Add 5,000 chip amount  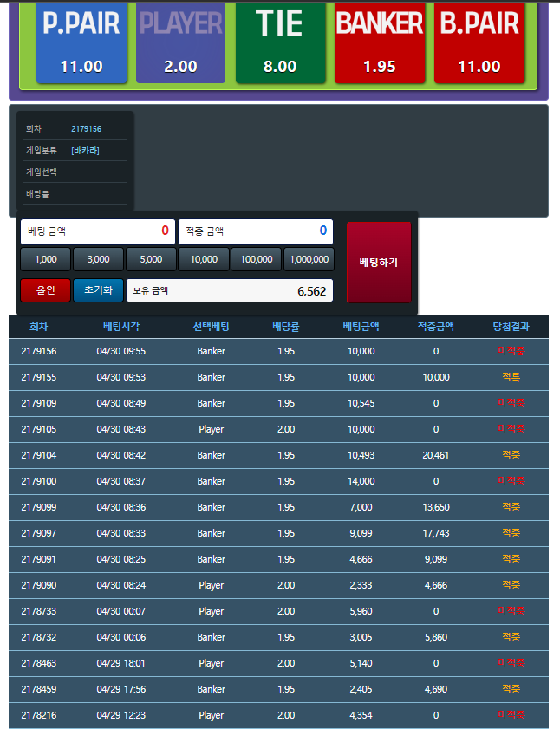click(x=151, y=259)
